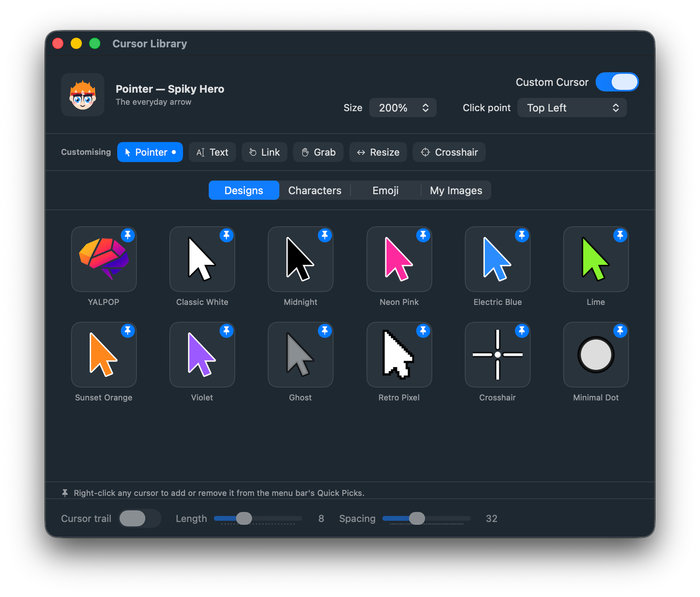The height and width of the screenshot is (597, 700).
Task: Customise the Grab cursor type
Action: (x=318, y=152)
